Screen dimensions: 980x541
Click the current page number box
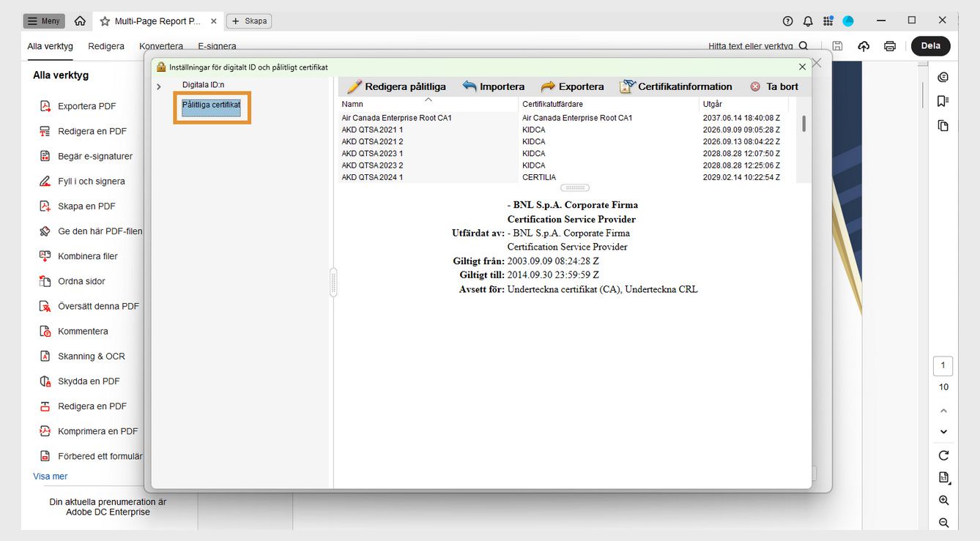point(943,365)
